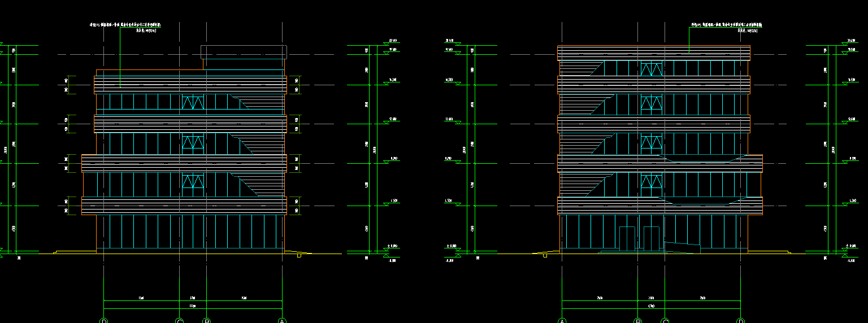Viewport: 868px width, 323px height.
Task: Select axis bubble D under right elevation
Action: (741, 321)
